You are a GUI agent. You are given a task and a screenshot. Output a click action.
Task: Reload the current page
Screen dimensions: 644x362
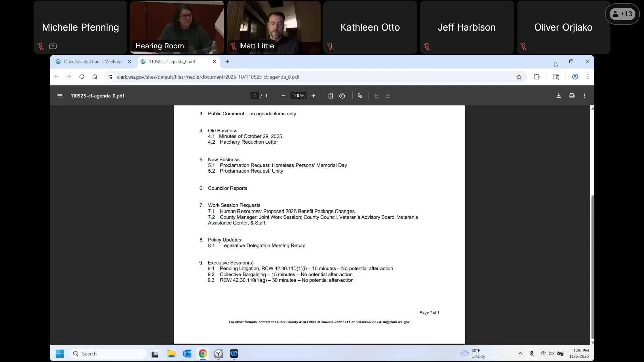pyautogui.click(x=82, y=77)
